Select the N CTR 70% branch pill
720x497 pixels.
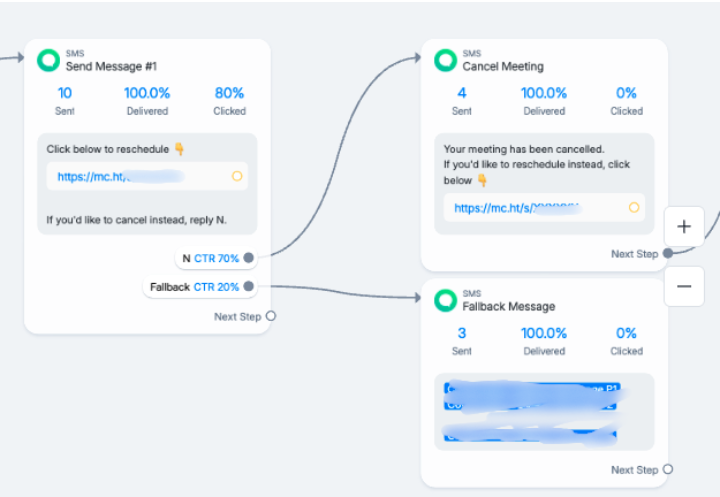click(x=216, y=258)
